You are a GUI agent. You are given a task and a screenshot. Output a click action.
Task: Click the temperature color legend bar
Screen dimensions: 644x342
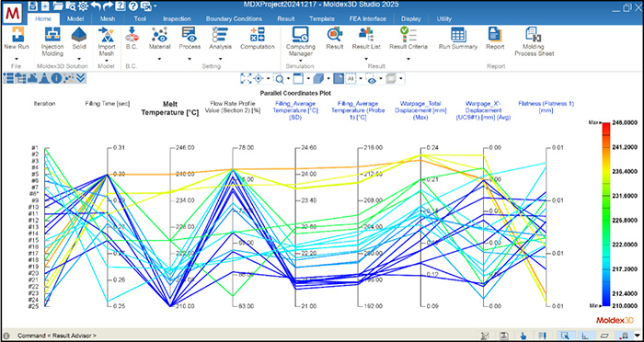click(605, 214)
